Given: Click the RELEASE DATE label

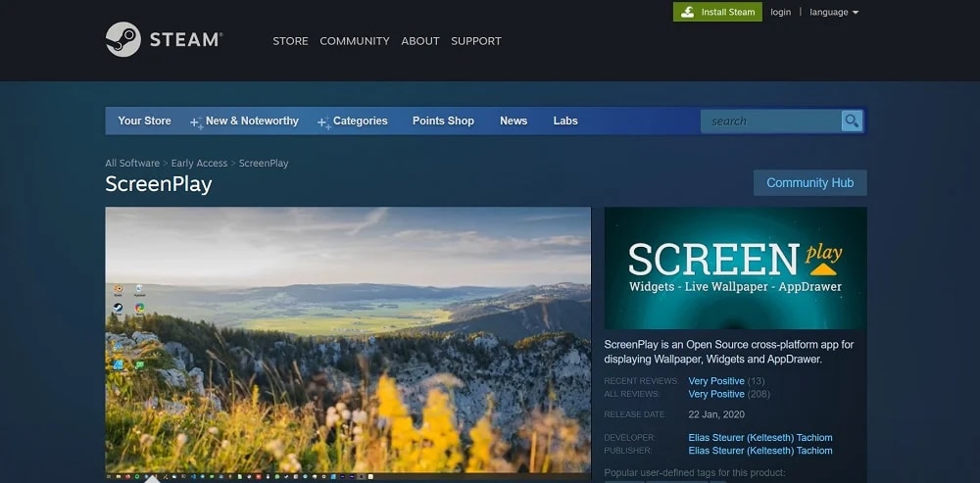Looking at the screenshot, I should point(634,414).
